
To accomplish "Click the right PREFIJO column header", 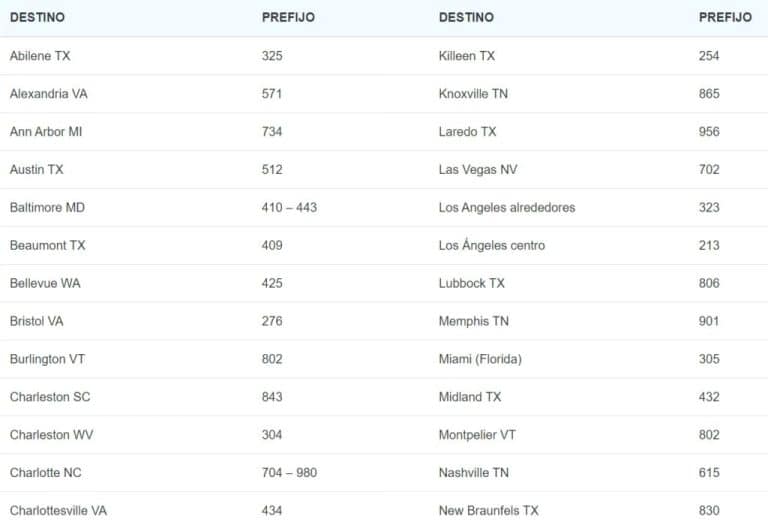I will [725, 18].
